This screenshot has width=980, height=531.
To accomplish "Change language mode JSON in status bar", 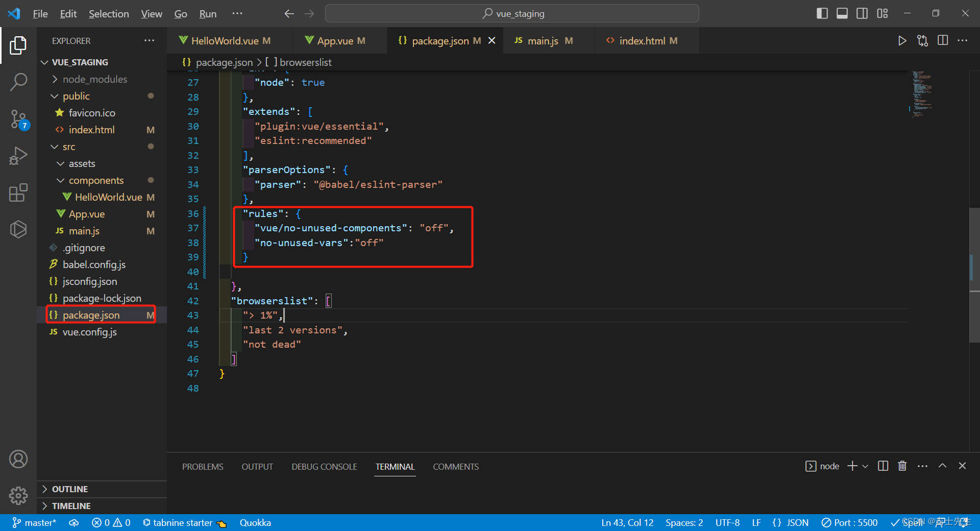I will [791, 523].
